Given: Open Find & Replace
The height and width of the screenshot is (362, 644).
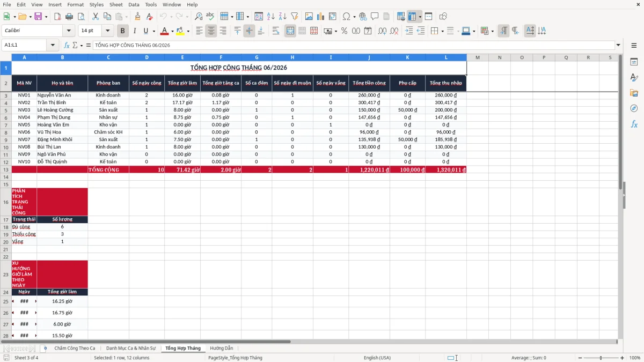Looking at the screenshot, I should [199, 17].
